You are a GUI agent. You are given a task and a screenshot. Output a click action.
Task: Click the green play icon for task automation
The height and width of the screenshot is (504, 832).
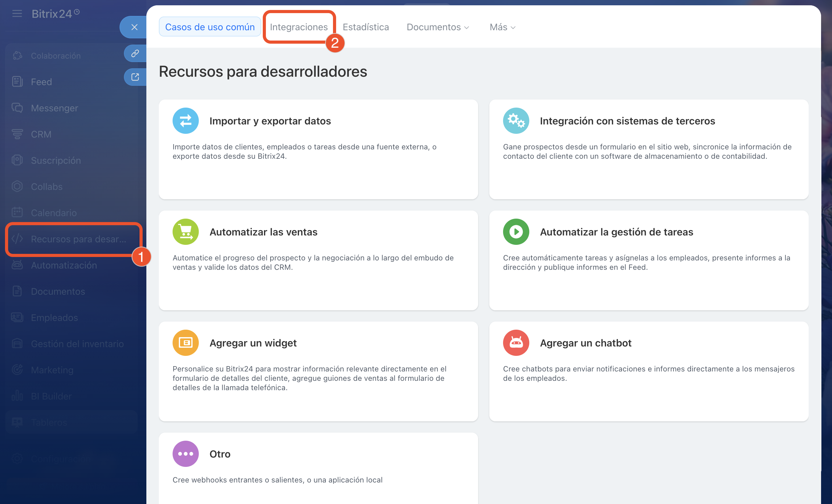coord(516,232)
